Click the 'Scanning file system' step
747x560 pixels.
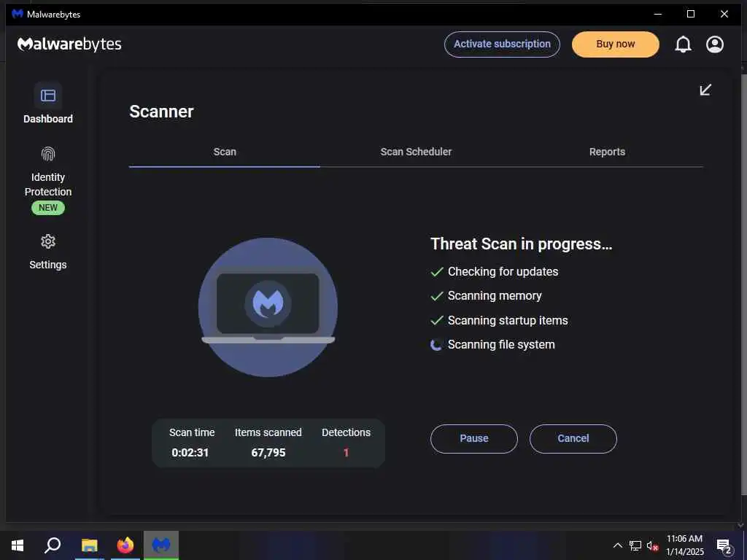point(501,345)
